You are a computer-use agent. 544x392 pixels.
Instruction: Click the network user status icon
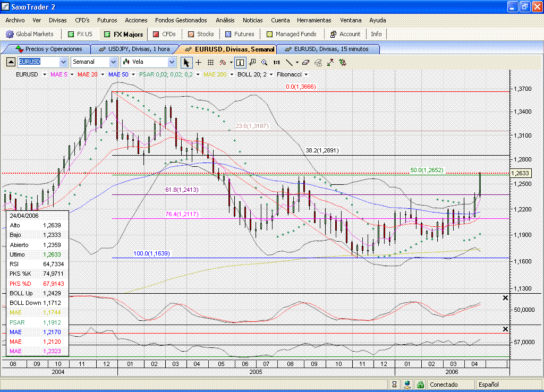point(407,385)
